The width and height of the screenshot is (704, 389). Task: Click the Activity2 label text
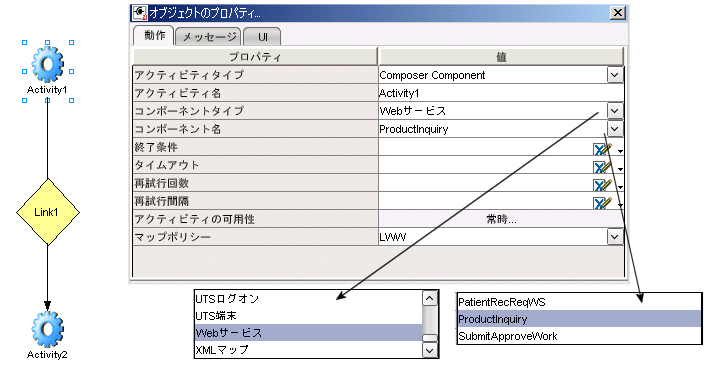click(x=47, y=354)
